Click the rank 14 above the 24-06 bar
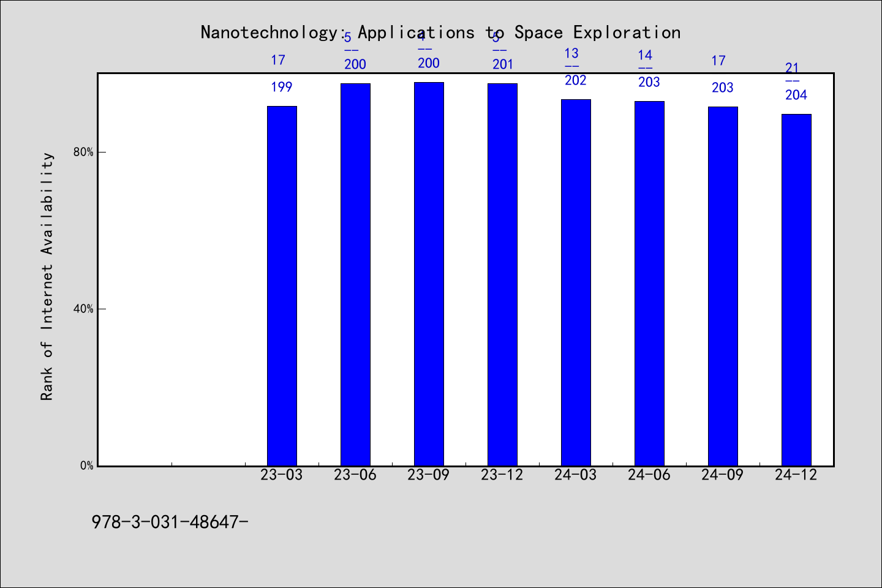 click(645, 55)
